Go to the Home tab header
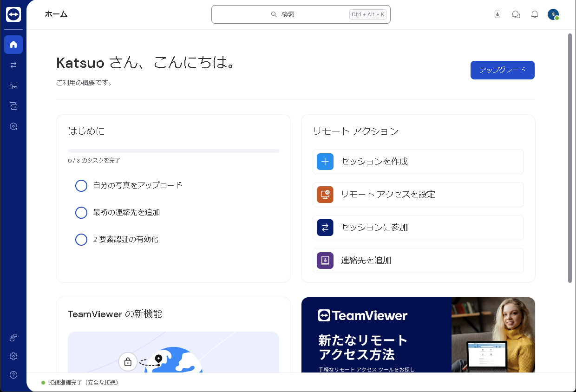This screenshot has height=392, width=576. click(56, 14)
